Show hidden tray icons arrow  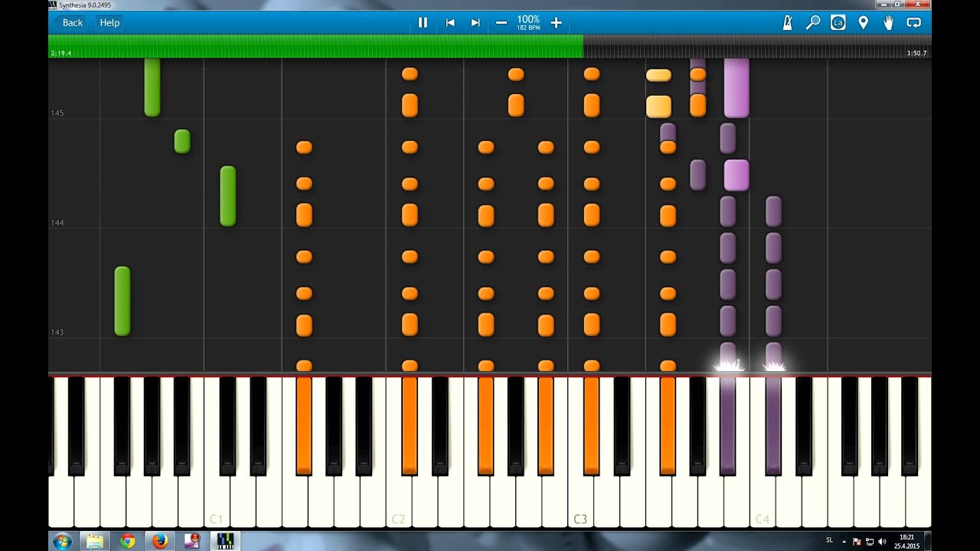pos(844,542)
